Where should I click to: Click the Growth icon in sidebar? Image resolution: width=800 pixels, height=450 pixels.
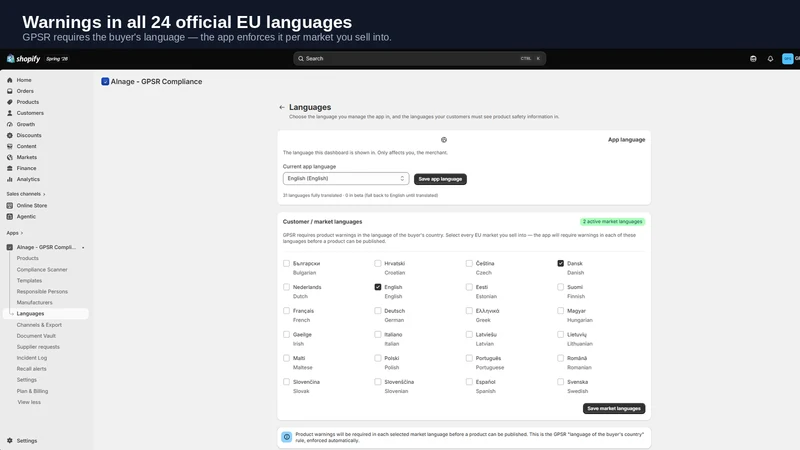coord(10,124)
